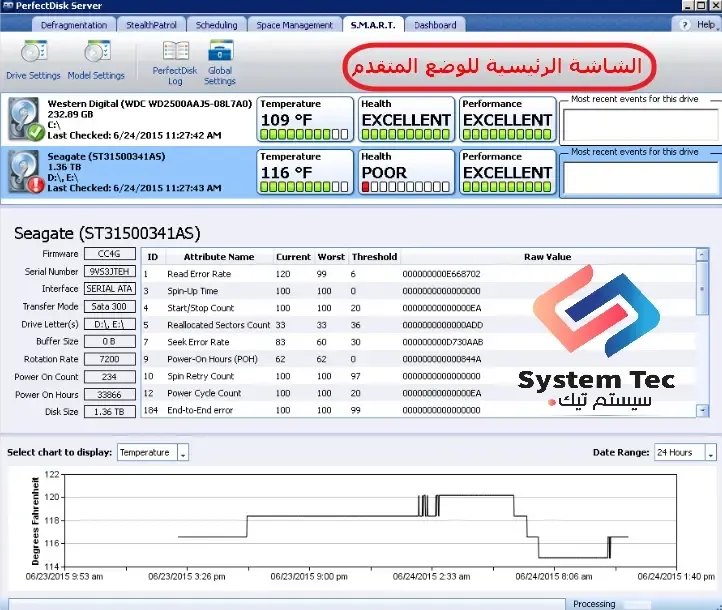This screenshot has height=610, width=722.
Task: Click PerfectDisk Server title bar app icon
Action: (8, 6)
